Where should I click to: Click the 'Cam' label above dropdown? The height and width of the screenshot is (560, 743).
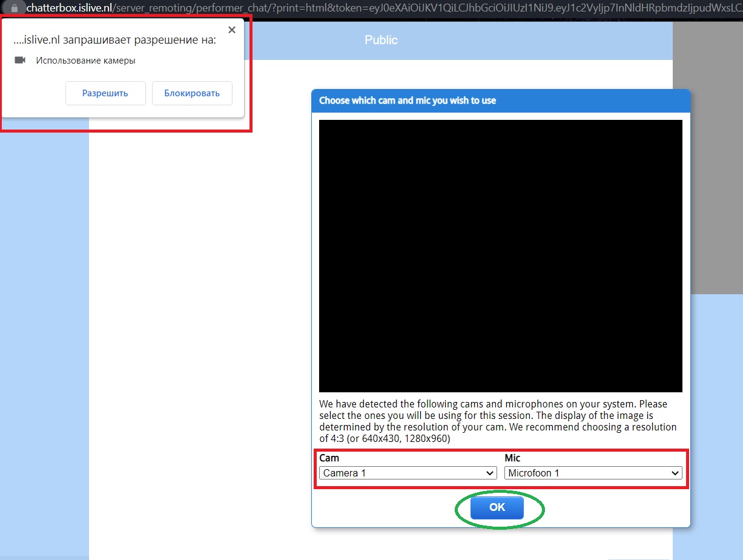(329, 458)
